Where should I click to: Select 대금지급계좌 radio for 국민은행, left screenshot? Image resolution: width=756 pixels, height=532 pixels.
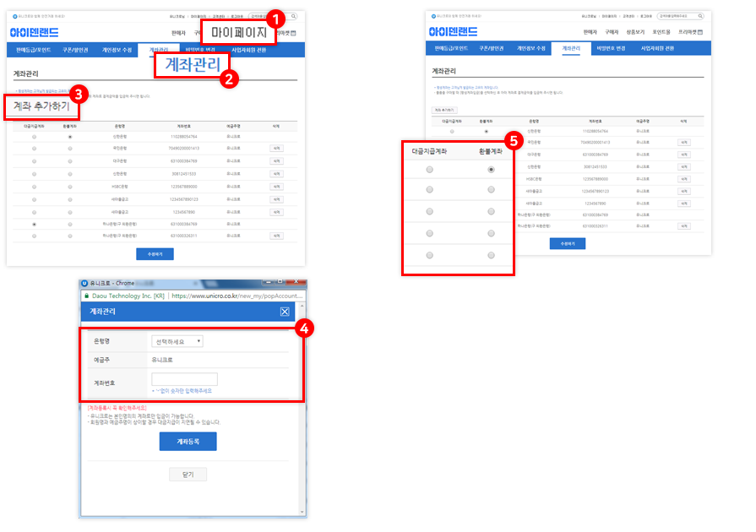(35, 149)
